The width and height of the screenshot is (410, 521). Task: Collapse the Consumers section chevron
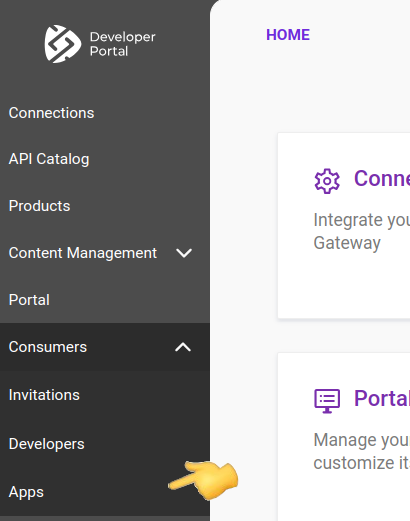(183, 347)
